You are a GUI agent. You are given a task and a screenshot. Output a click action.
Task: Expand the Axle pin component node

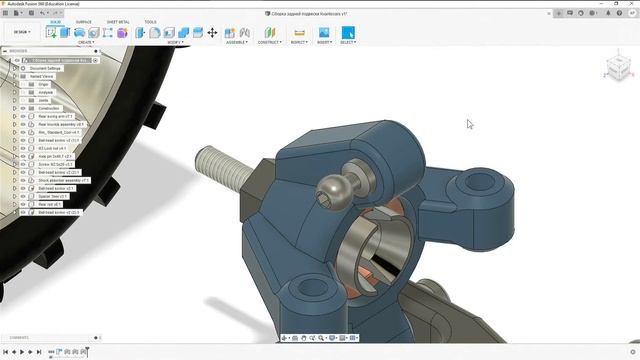(15, 156)
